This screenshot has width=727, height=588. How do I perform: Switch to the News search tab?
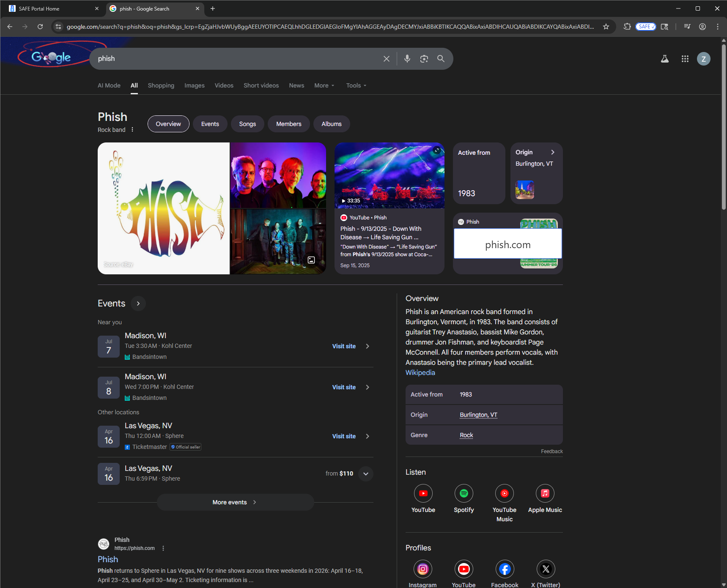click(296, 85)
